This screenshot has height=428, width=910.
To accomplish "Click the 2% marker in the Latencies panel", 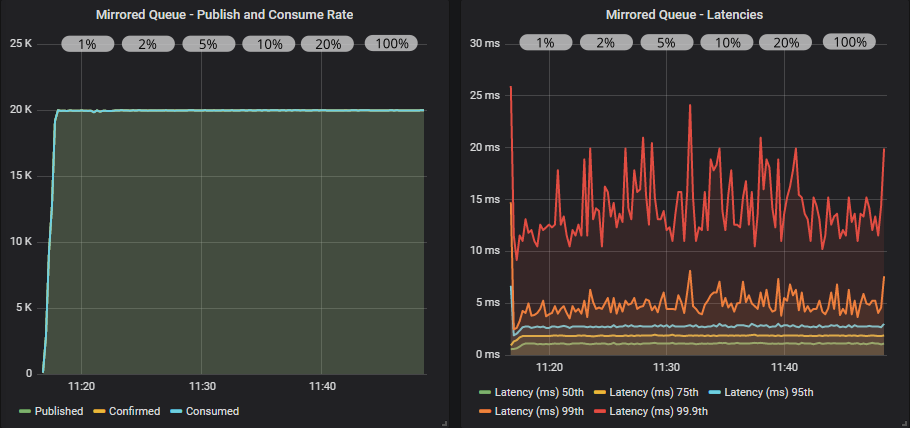I will click(x=605, y=43).
